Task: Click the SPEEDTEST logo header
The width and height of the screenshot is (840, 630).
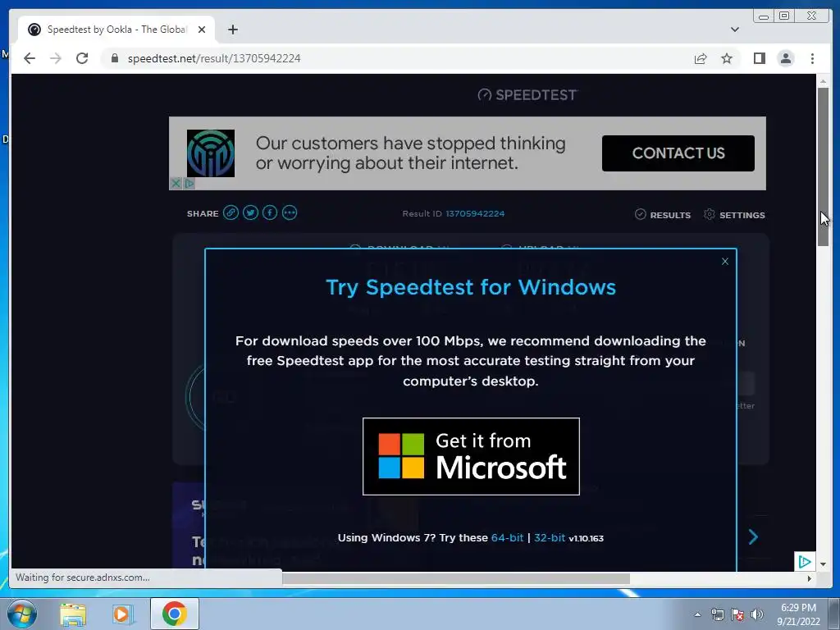Action: pyautogui.click(x=527, y=95)
